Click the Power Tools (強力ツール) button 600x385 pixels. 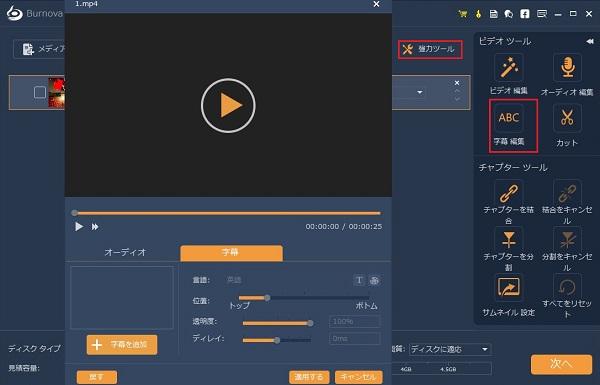tap(430, 49)
